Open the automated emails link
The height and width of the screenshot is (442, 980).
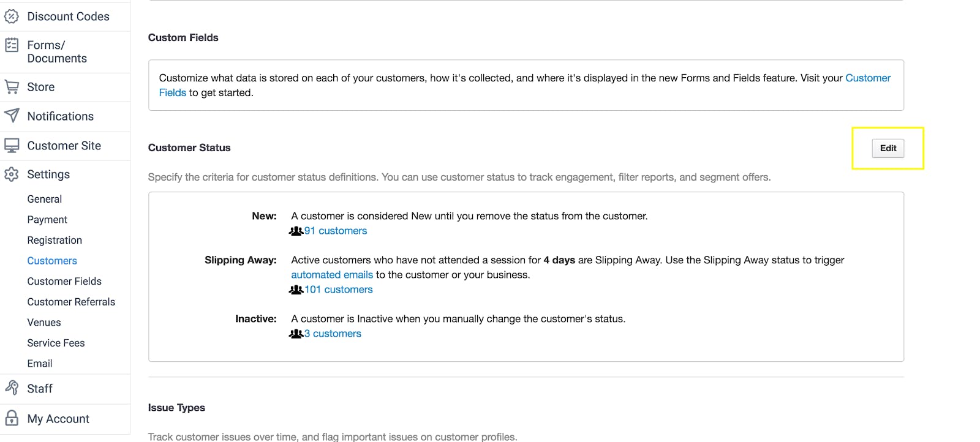coord(332,275)
